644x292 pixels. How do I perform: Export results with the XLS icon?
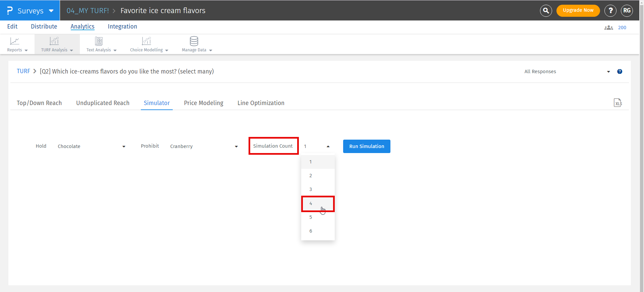[618, 103]
